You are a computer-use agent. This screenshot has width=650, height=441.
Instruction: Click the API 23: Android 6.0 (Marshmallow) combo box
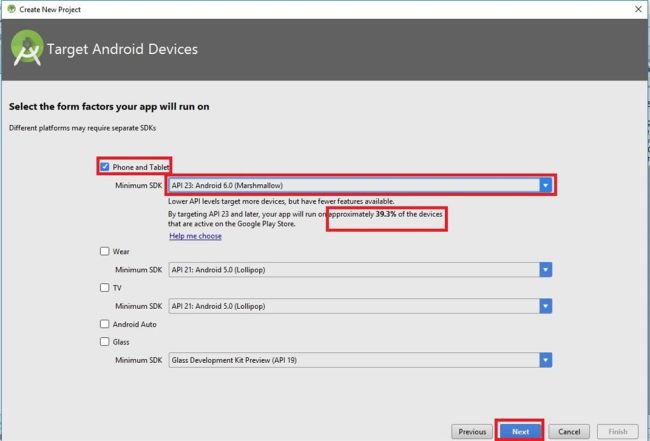(360, 185)
